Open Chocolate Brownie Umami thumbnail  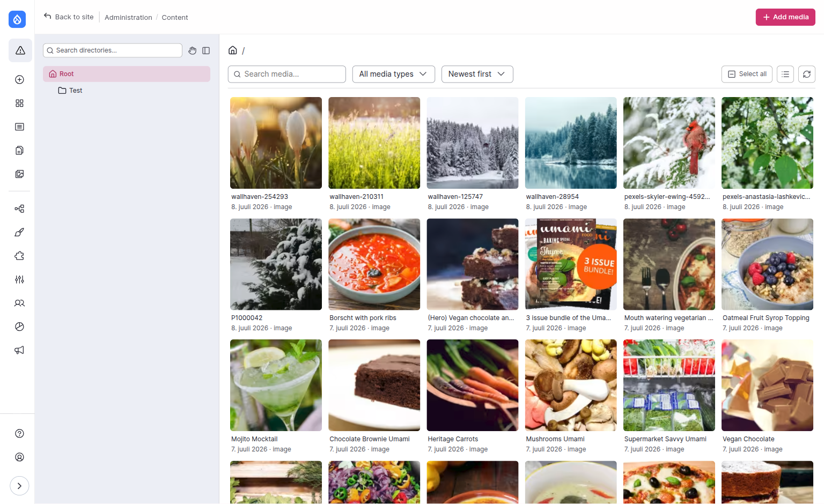click(374, 385)
